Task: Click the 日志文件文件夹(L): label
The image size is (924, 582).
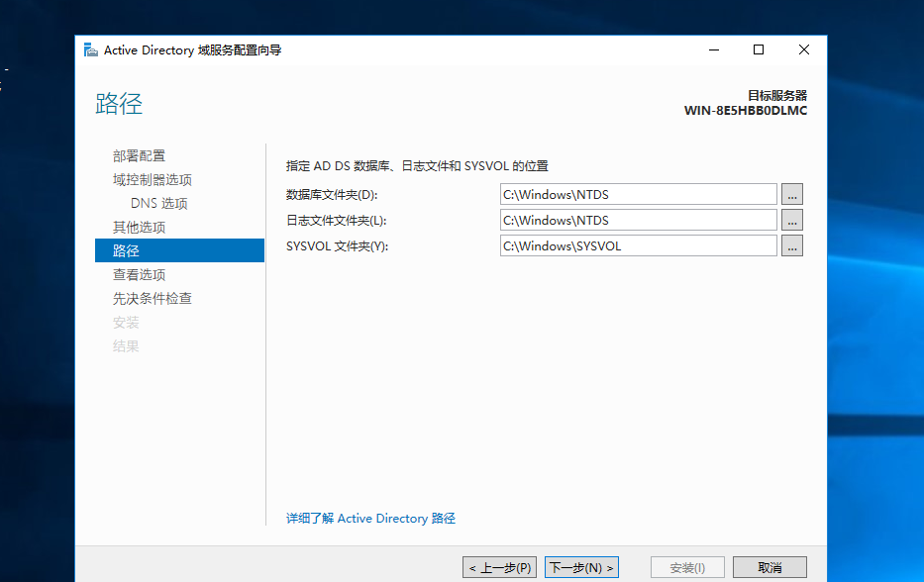Action: (x=337, y=221)
